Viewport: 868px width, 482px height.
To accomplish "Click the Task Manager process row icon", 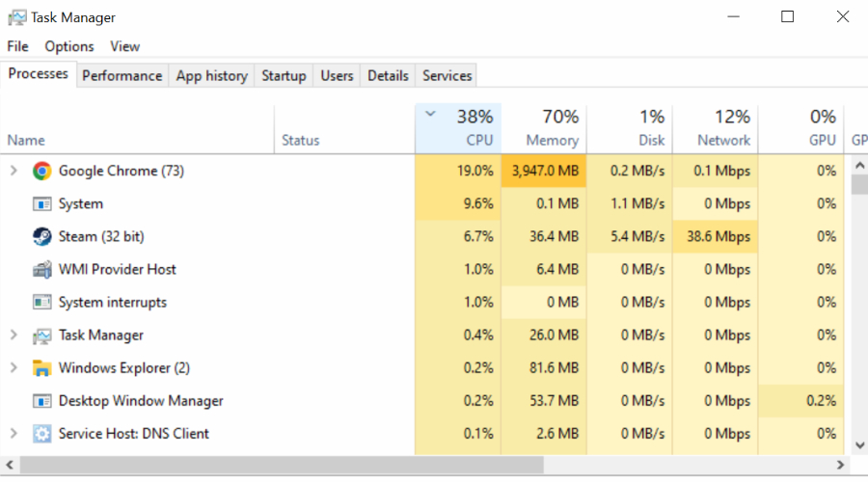I will coord(42,335).
